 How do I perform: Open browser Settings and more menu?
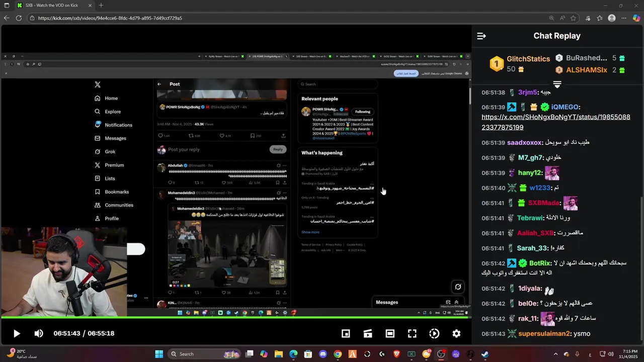[624, 18]
